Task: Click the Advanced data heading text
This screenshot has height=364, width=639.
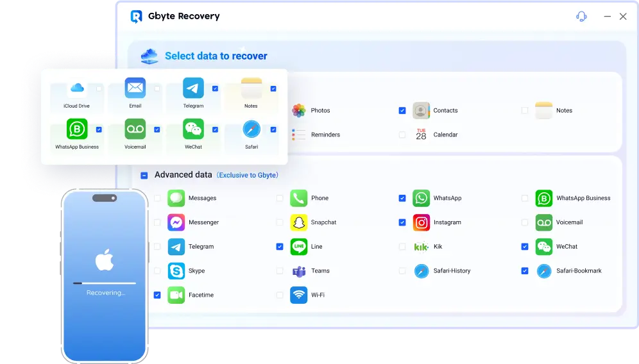Action: [x=183, y=175]
